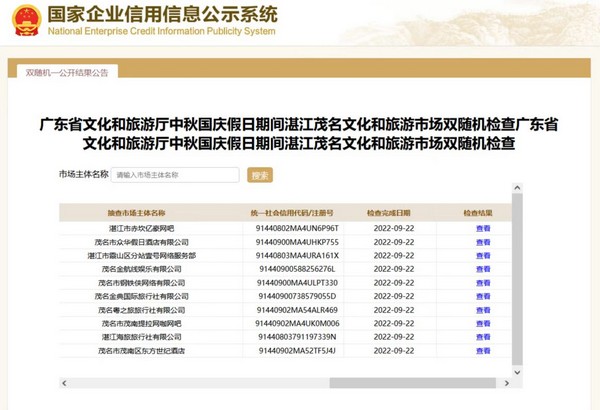Click 查看 for 茂名市茂南区东方世纪酒店
The image size is (600, 410).
[483, 351]
